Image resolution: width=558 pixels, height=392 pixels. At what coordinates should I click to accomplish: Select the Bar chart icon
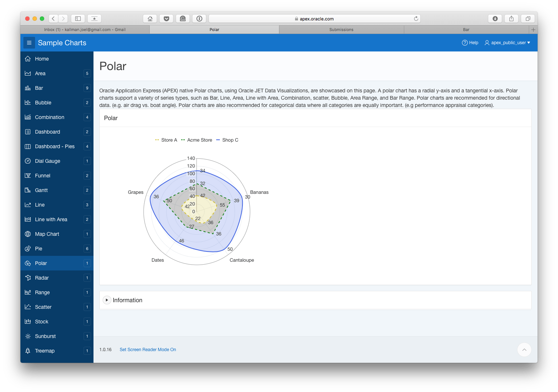(28, 88)
